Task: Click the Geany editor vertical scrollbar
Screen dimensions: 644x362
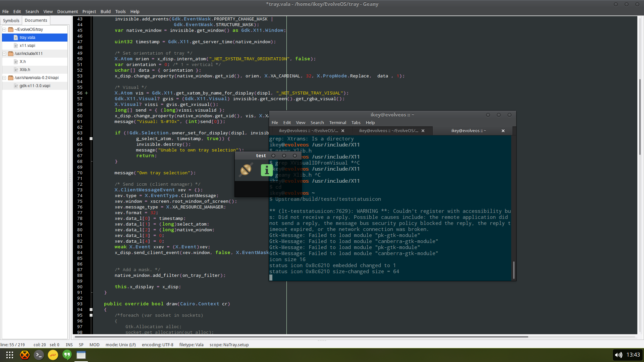Action: [640, 117]
